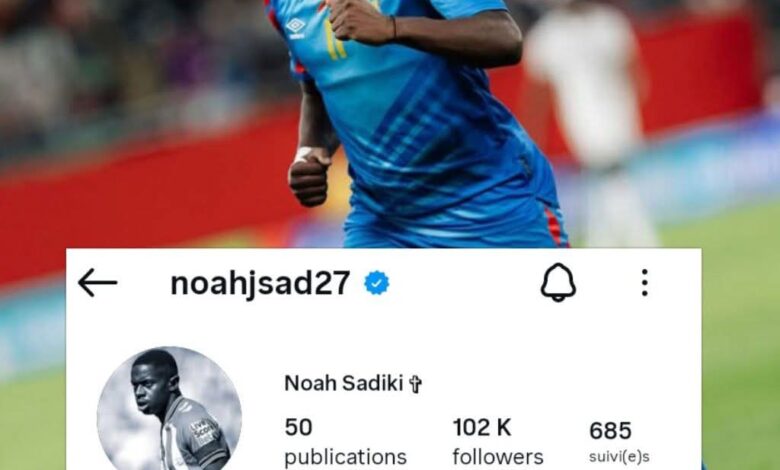
Task: Open notification bell for this profile
Action: 558,282
